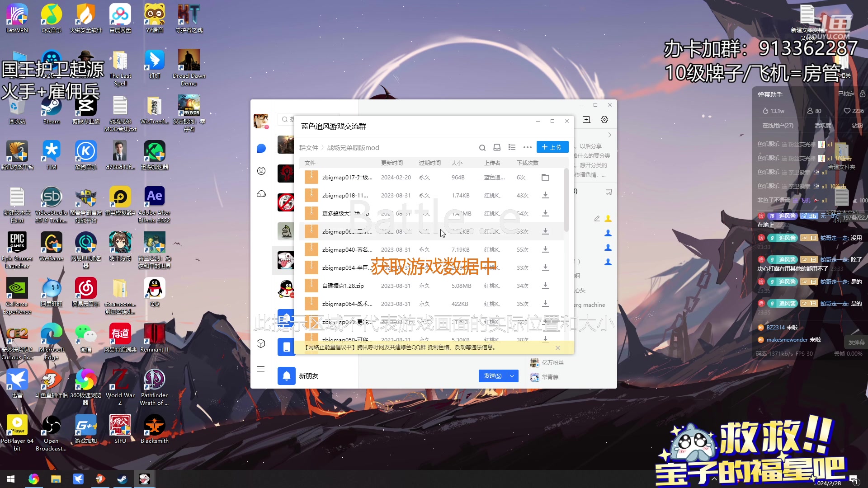Launch Remnant II shortcut
This screenshot has width=868, height=488.
(155, 338)
